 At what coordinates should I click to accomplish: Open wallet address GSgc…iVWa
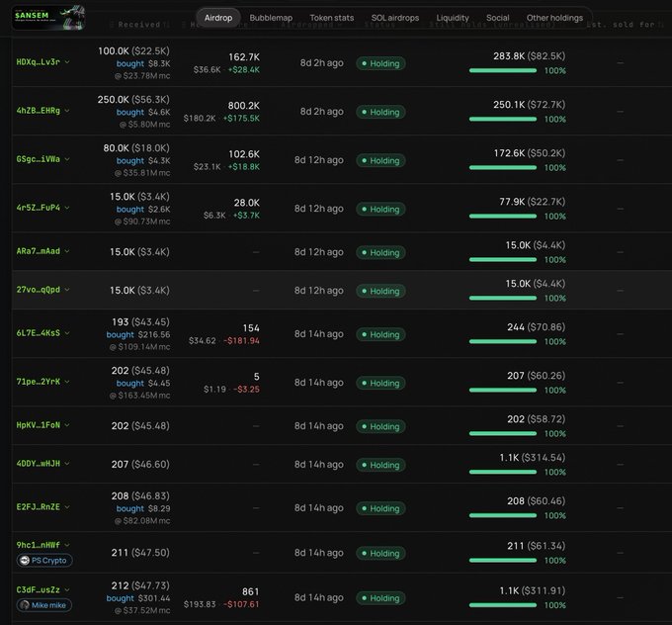[39, 159]
